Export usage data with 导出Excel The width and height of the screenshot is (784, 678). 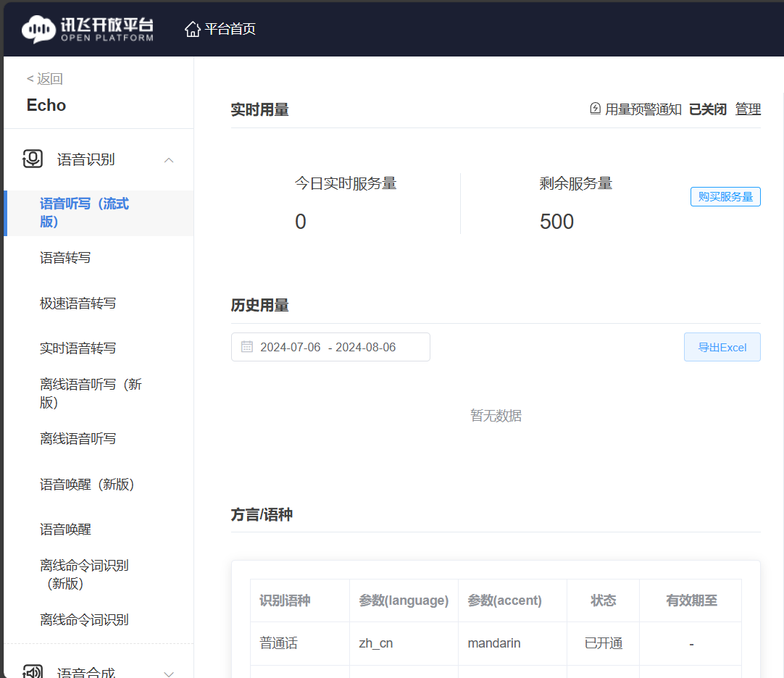point(722,346)
